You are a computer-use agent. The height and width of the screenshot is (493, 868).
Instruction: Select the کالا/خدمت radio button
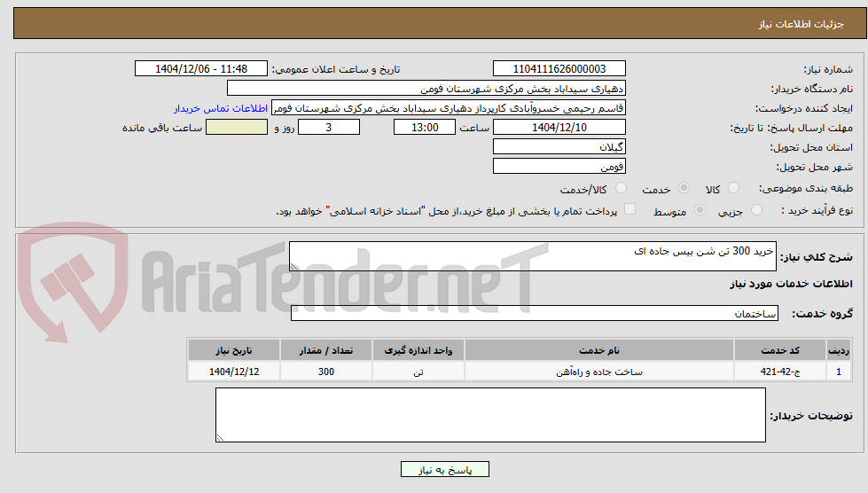[x=622, y=188]
